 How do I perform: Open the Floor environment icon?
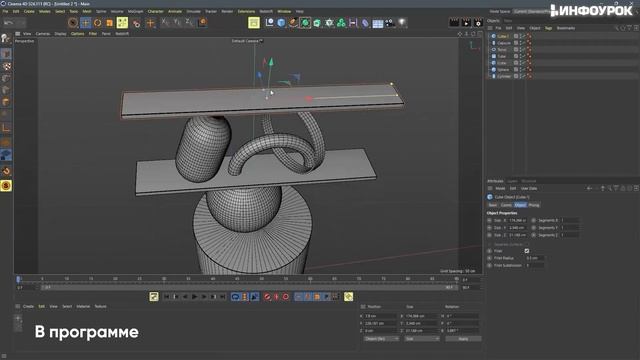(378, 23)
